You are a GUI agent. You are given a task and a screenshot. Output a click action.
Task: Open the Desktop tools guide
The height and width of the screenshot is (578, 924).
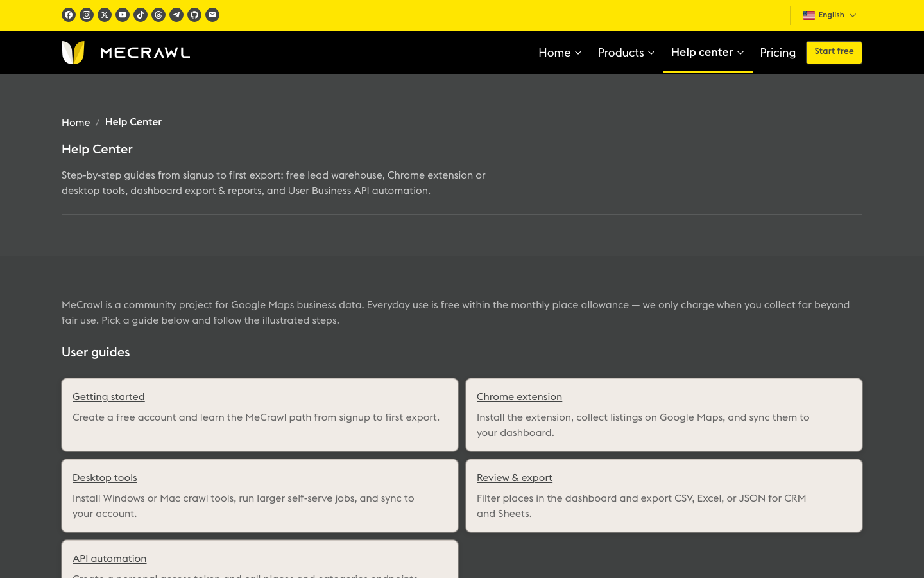pos(105,478)
